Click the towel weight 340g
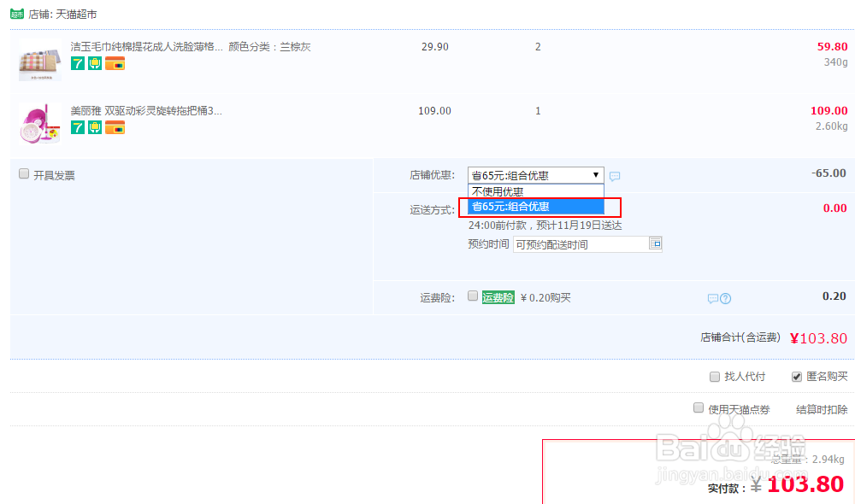 836,62
